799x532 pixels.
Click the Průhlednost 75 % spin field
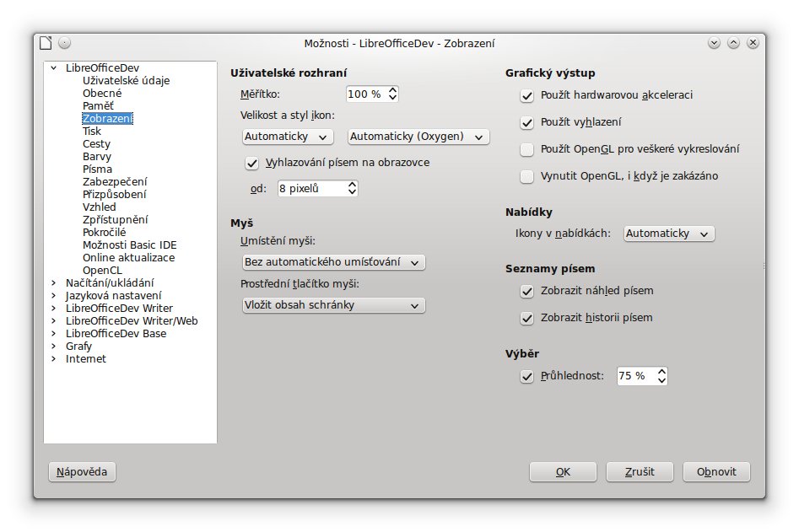click(x=642, y=376)
